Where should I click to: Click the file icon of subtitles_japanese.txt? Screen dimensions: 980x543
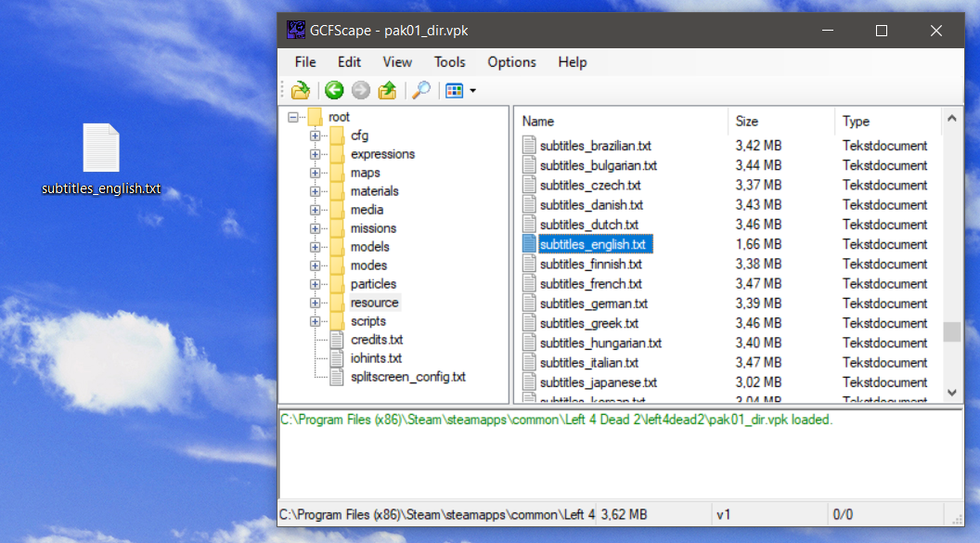point(529,382)
